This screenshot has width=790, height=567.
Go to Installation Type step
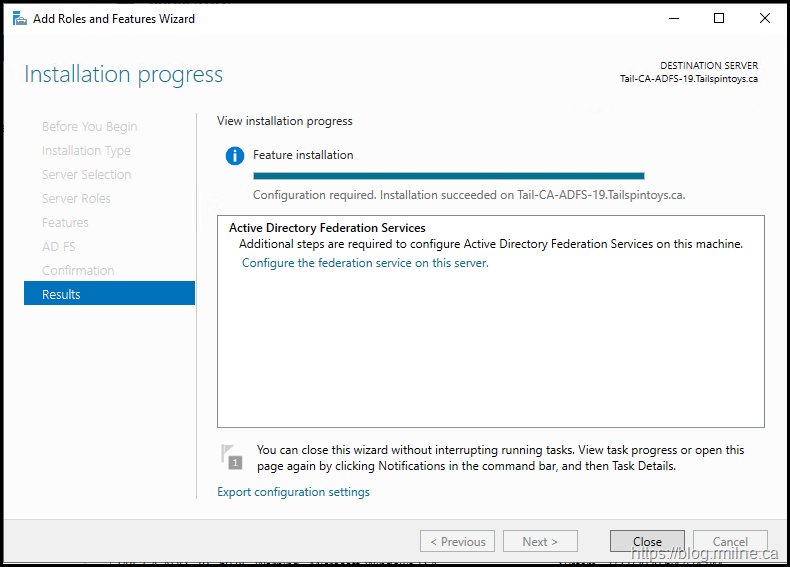point(86,151)
